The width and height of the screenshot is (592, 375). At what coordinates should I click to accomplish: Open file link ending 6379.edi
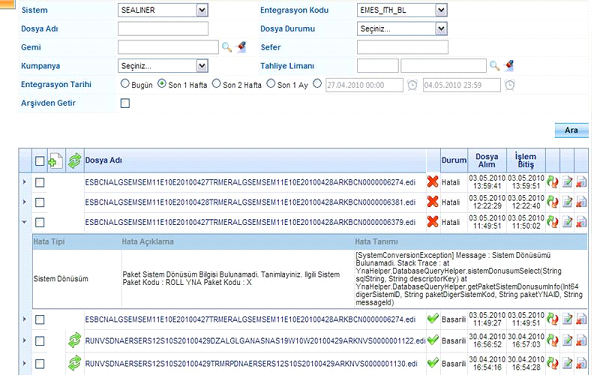tap(250, 222)
